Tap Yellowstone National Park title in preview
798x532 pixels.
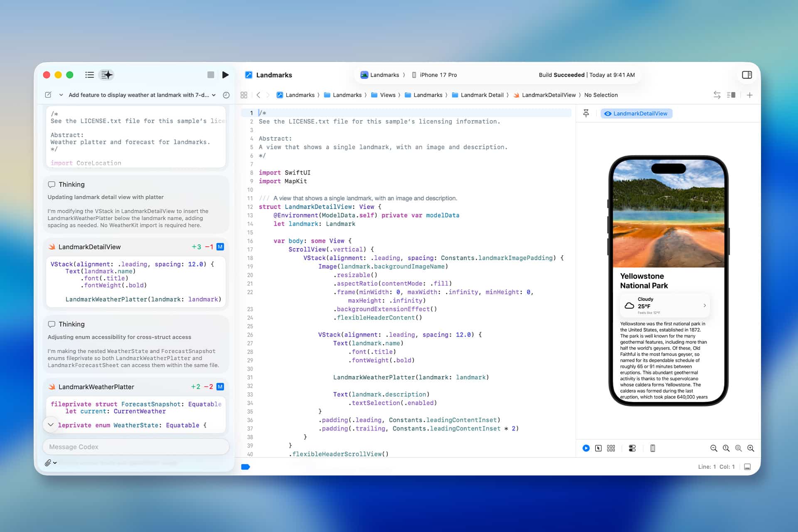tap(644, 281)
